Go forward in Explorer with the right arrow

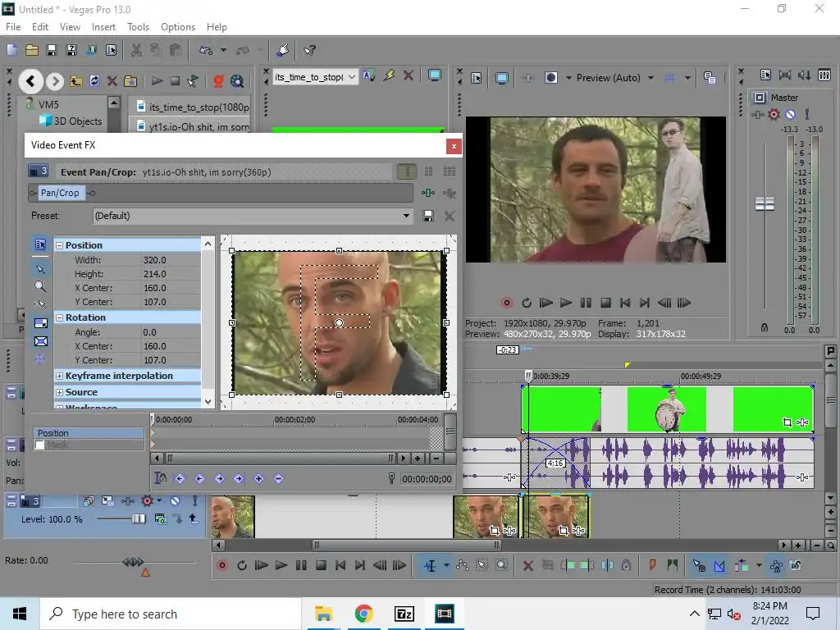pyautogui.click(x=54, y=81)
